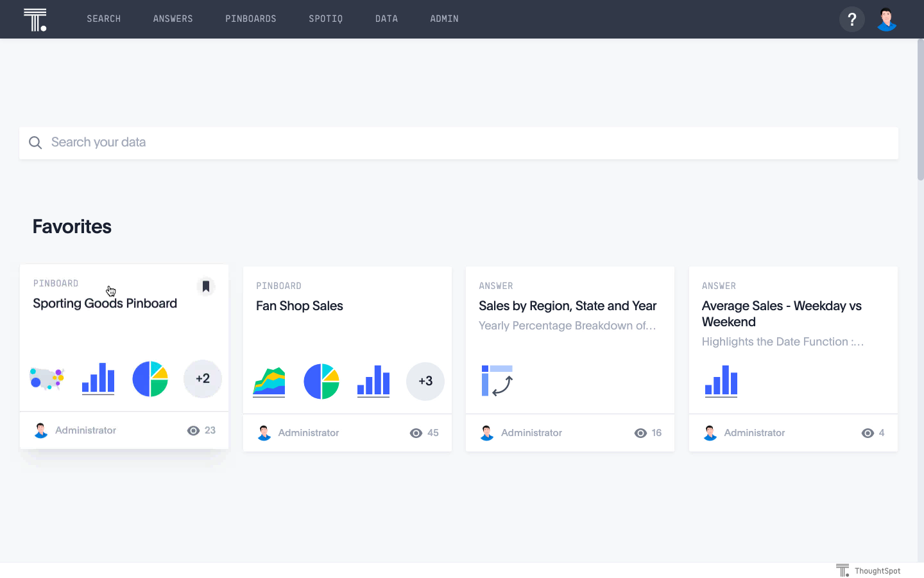The height and width of the screenshot is (578, 924).
Task: Open the ADMIN menu
Action: 444,19
